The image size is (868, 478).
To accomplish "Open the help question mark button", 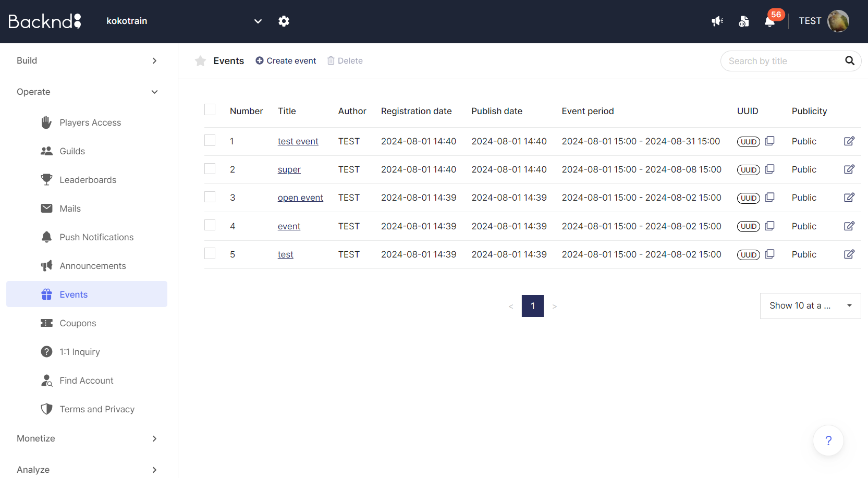I will [x=828, y=440].
